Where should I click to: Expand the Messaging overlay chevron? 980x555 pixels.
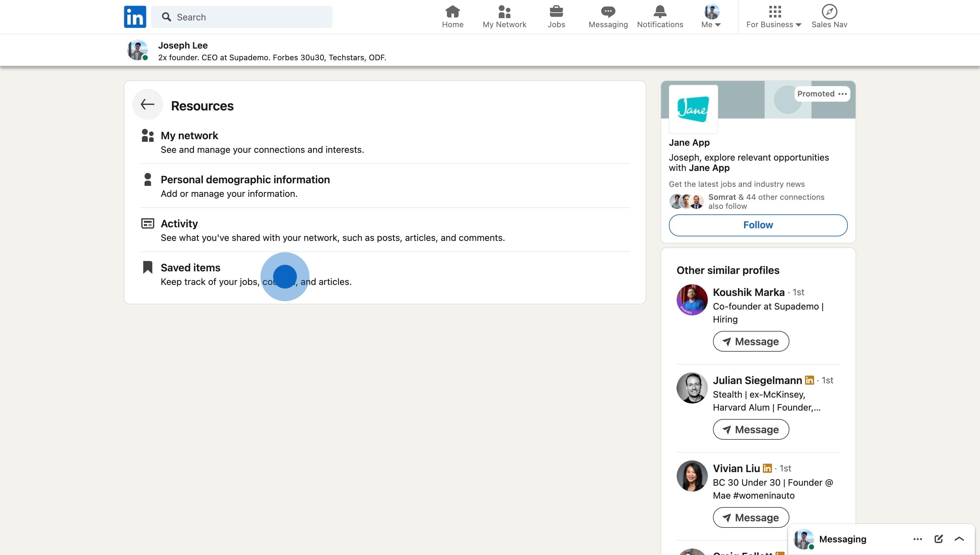point(959,539)
